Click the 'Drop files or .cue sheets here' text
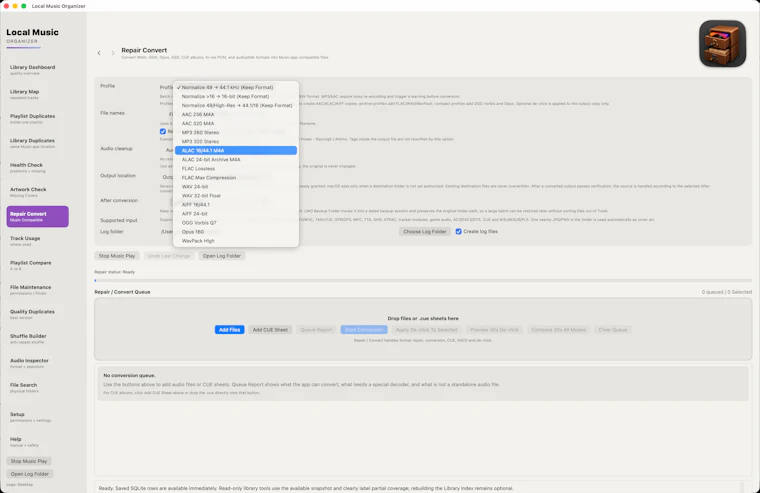 (423, 318)
